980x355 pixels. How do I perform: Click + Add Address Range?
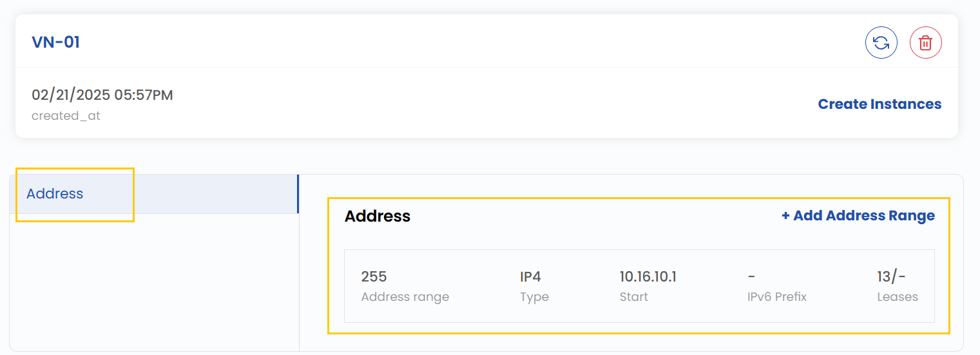coord(858,216)
